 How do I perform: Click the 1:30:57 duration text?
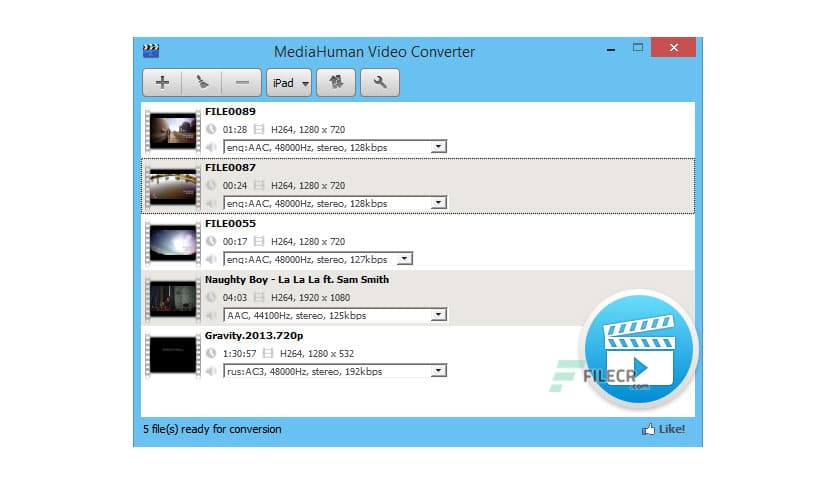[239, 353]
